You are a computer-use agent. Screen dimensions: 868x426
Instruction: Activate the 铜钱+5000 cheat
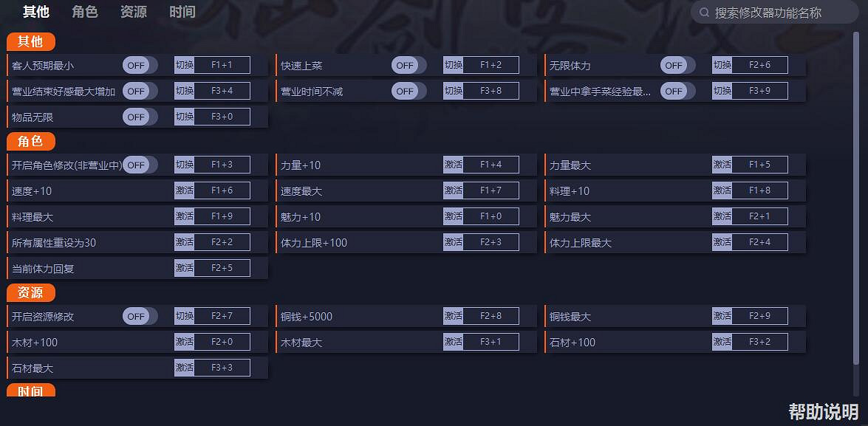coord(453,315)
